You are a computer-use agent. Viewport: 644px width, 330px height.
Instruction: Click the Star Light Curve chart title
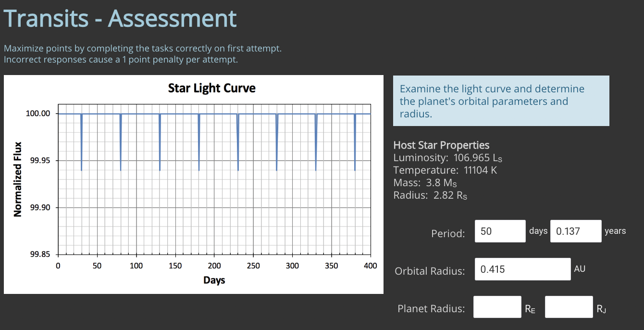[211, 89]
